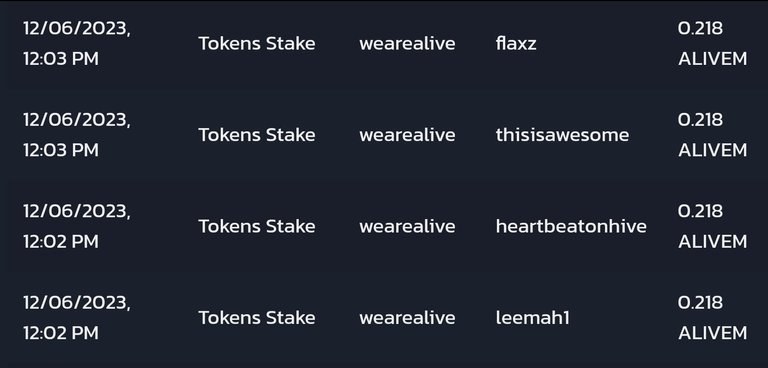Viewport: 768px width, 368px height.
Task: Click the 0.218 ALIVEM amount for heartbeatonhive
Action: point(713,226)
